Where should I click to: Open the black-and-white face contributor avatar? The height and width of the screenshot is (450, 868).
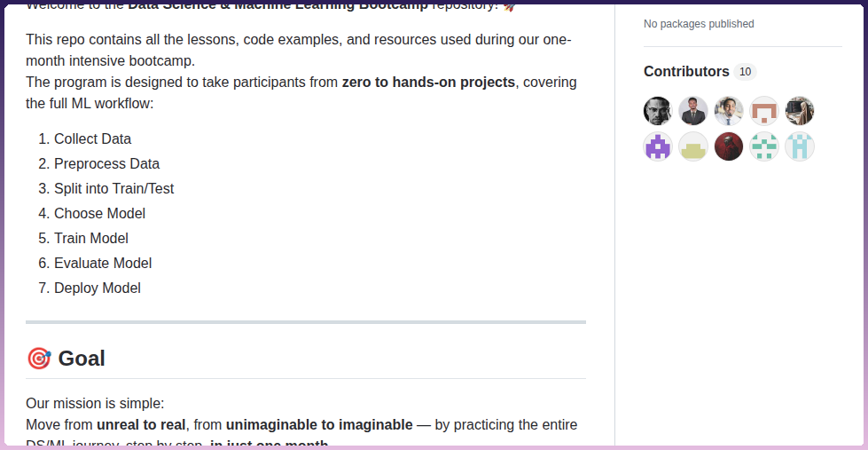658,111
